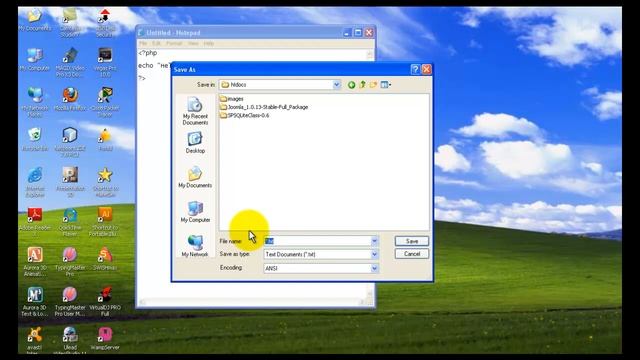
Task: Select the images folder
Action: [x=231, y=99]
